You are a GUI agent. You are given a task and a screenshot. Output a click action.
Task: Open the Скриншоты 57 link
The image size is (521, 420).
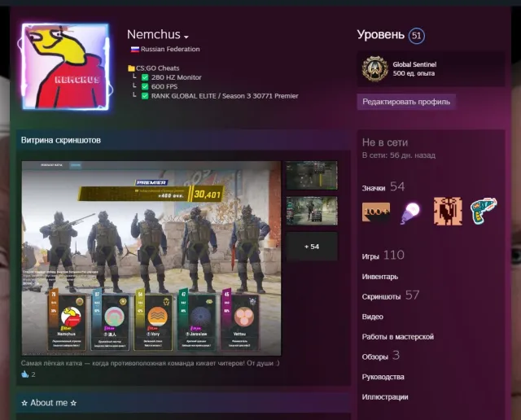391,295
